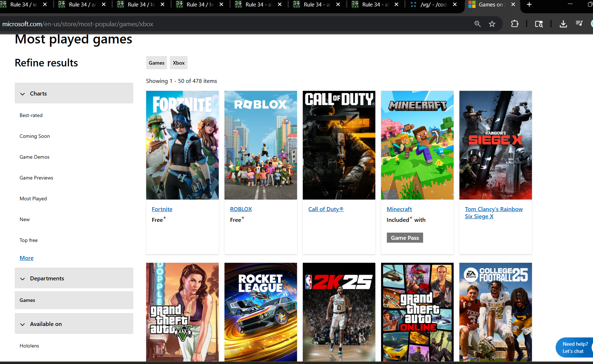593x364 pixels.
Task: Open the ROBLOX title link
Action: pos(241,209)
